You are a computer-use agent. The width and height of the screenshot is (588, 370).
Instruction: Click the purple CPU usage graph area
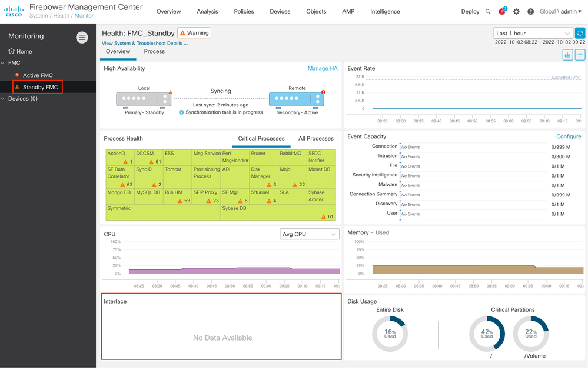coord(234,270)
